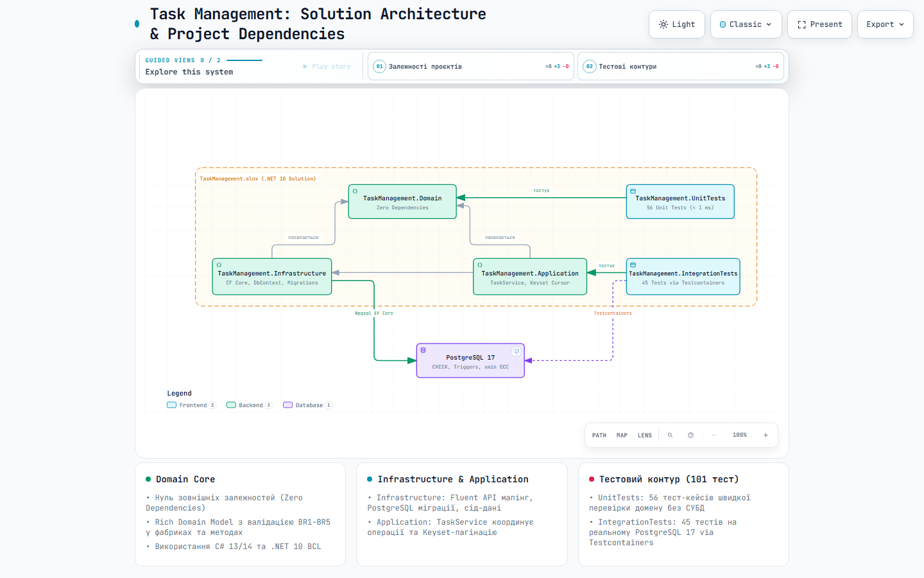Image resolution: width=924 pixels, height=578 pixels.
Task: Click the Infrastructure & Application card heading
Action: tap(453, 479)
